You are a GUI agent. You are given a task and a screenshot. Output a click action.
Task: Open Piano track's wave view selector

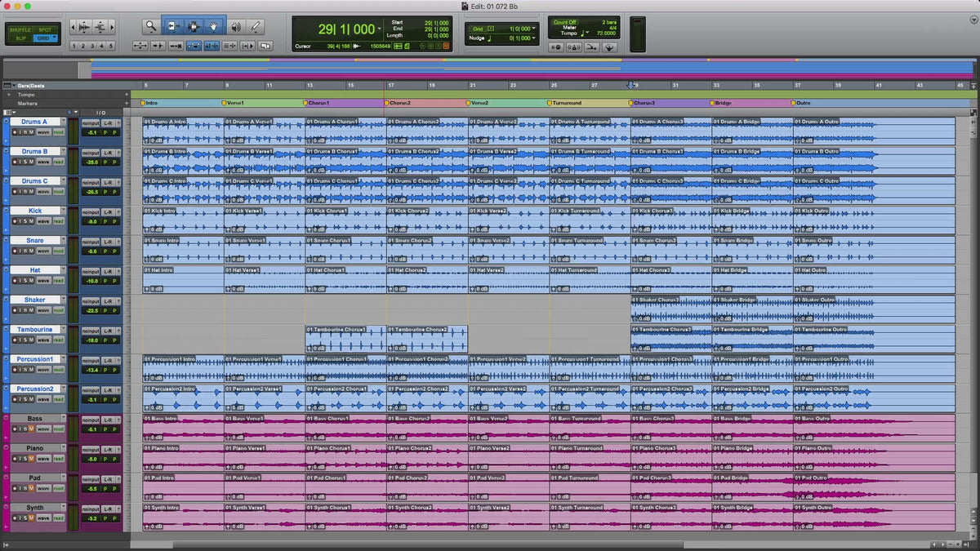click(43, 459)
